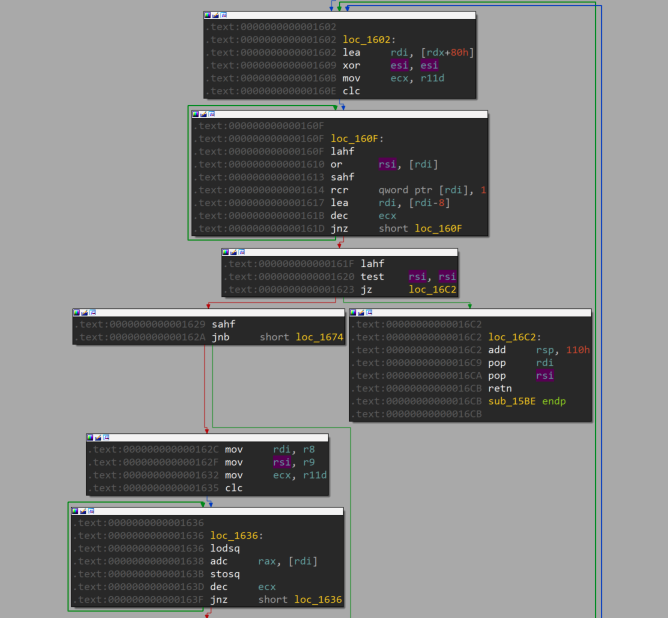Set node color for the loc_1636 block
This screenshot has height=618, width=668.
click(x=75, y=511)
